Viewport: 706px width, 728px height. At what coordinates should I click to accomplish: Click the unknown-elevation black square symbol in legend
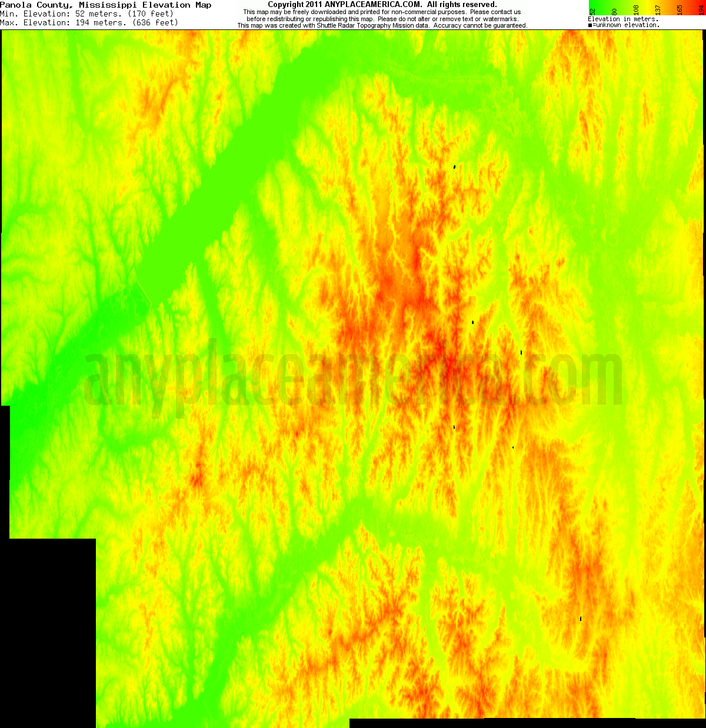click(589, 25)
